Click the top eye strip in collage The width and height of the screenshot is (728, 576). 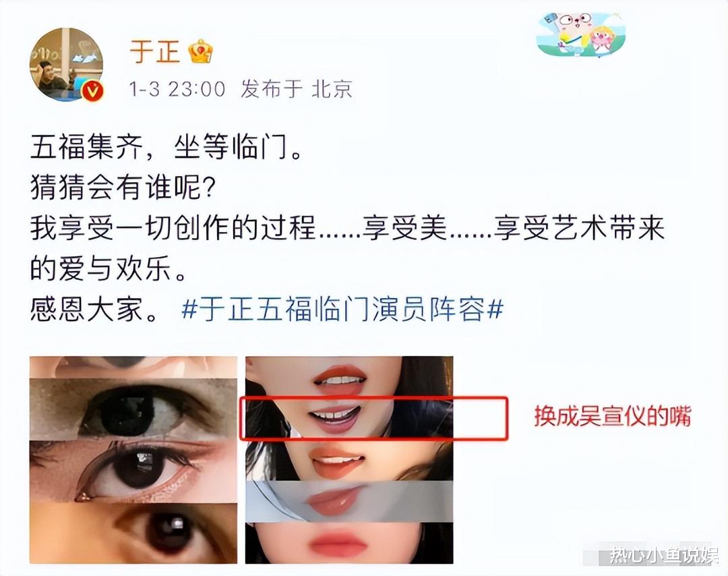coord(133,409)
